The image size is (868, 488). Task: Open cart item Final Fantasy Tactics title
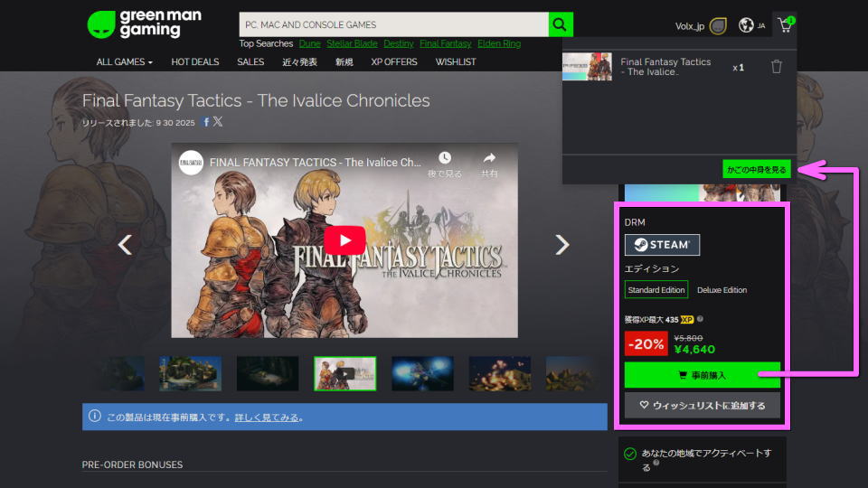tap(665, 67)
